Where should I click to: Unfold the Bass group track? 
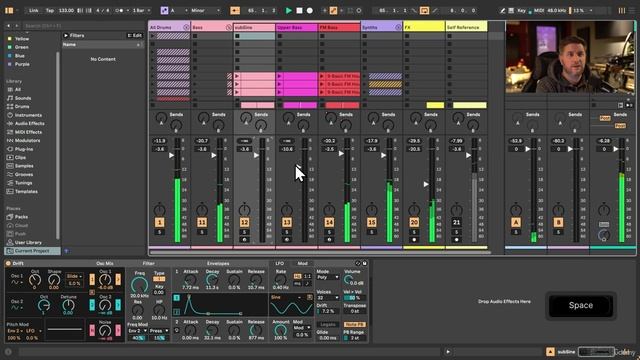tap(228, 27)
